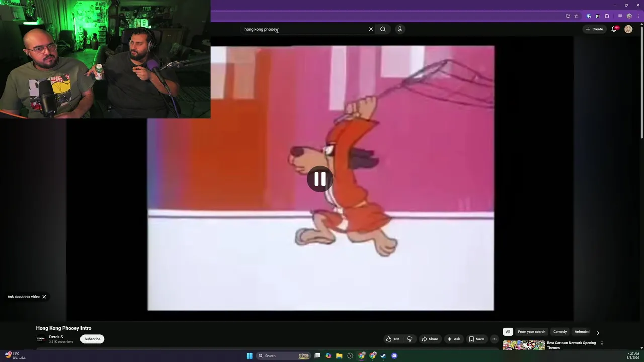This screenshot has height=362, width=644.
Task: Subscribe to Derek S channel
Action: click(x=92, y=339)
